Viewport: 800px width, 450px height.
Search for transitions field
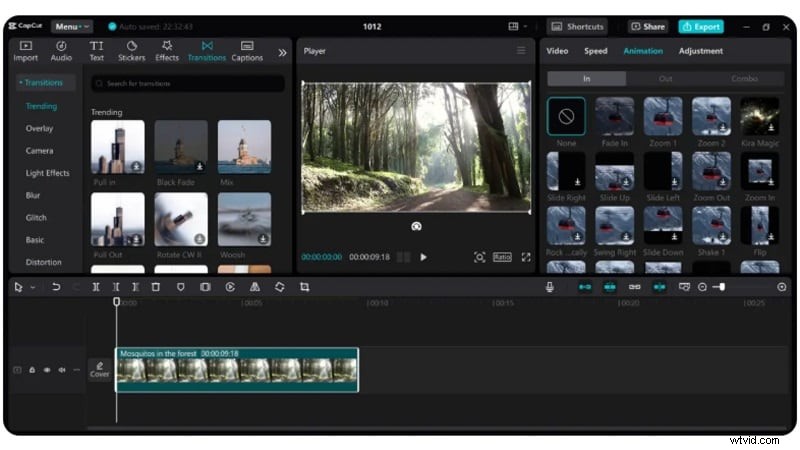click(188, 83)
